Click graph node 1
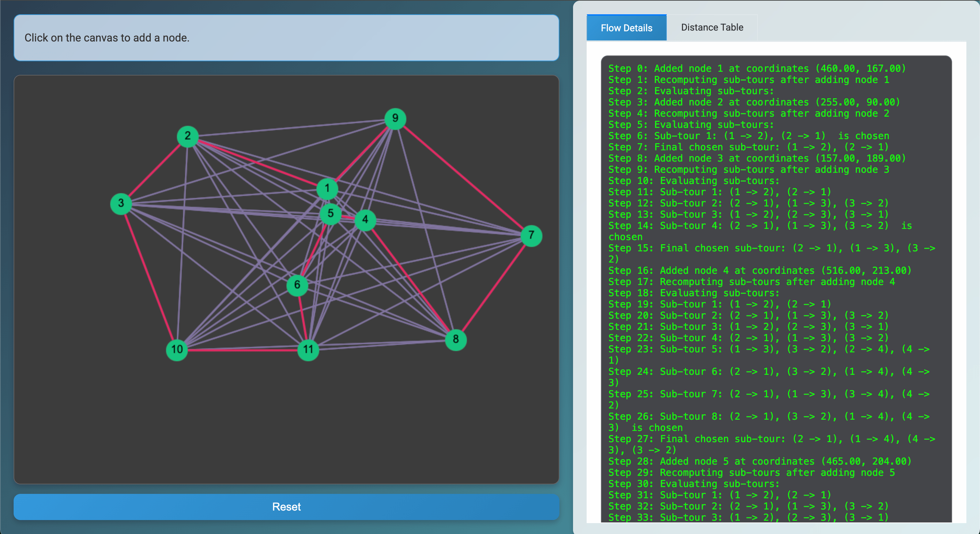Image resolution: width=980 pixels, height=534 pixels. click(x=327, y=189)
